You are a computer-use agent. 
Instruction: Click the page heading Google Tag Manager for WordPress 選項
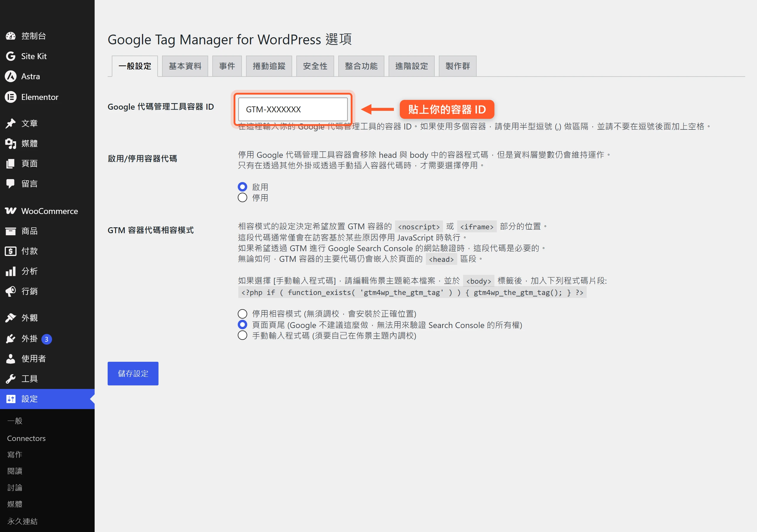pyautogui.click(x=230, y=40)
